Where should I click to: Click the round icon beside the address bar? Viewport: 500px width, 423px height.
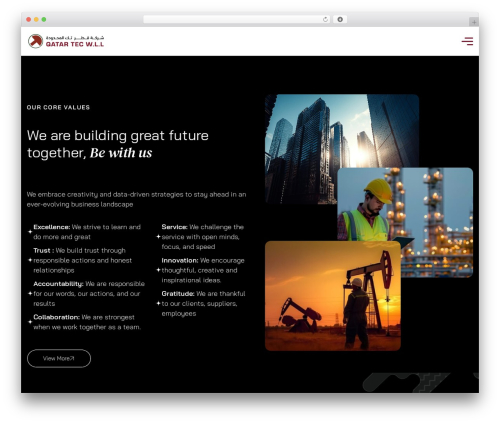(340, 20)
